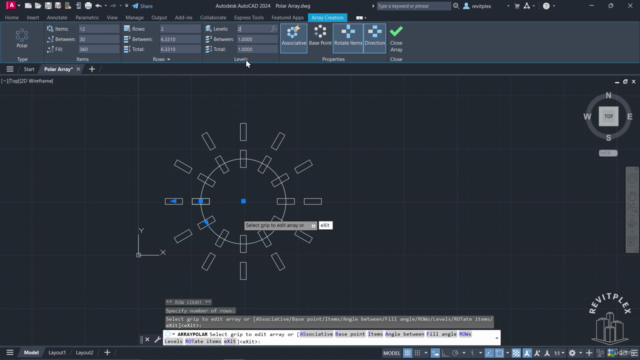
Task: Click the Save icon in quick access
Action: [48, 6]
